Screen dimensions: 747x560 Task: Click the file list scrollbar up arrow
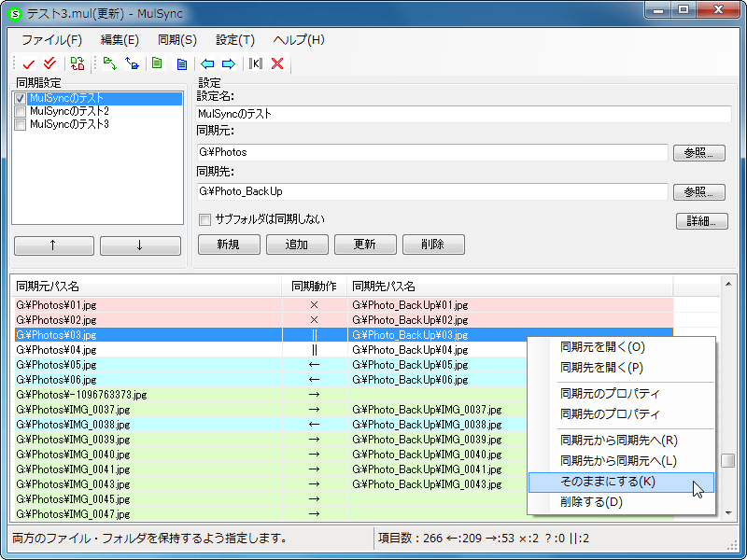click(728, 285)
